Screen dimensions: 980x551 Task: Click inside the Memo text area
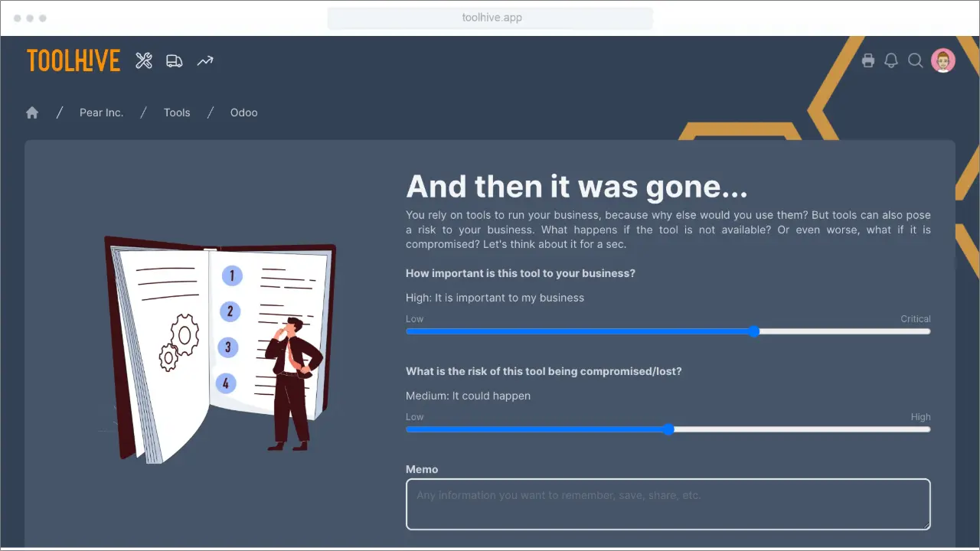(668, 504)
